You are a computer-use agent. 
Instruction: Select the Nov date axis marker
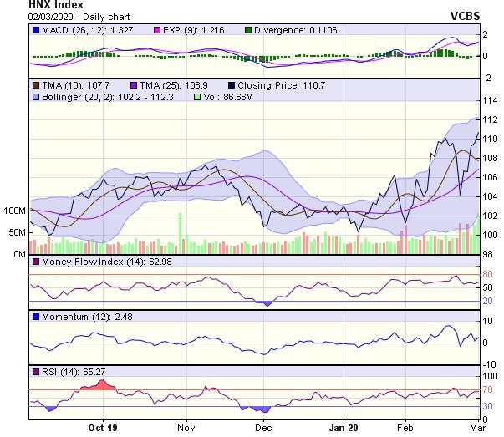[186, 425]
